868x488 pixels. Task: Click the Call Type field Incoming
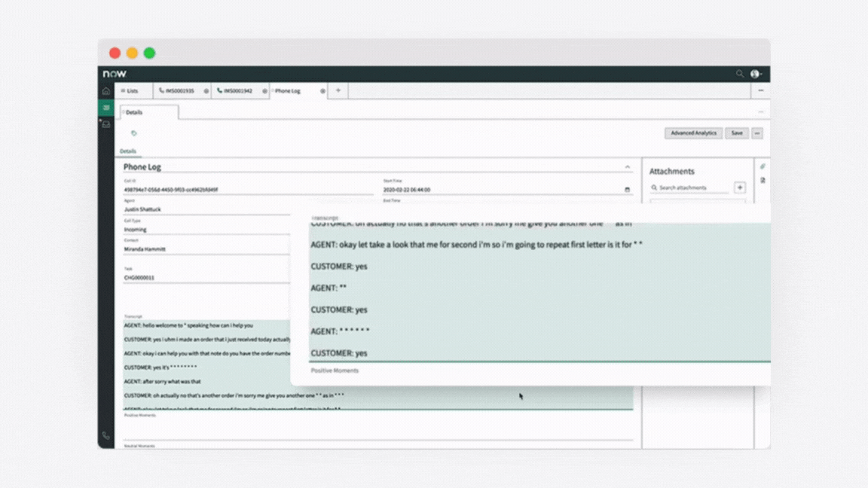(206, 230)
